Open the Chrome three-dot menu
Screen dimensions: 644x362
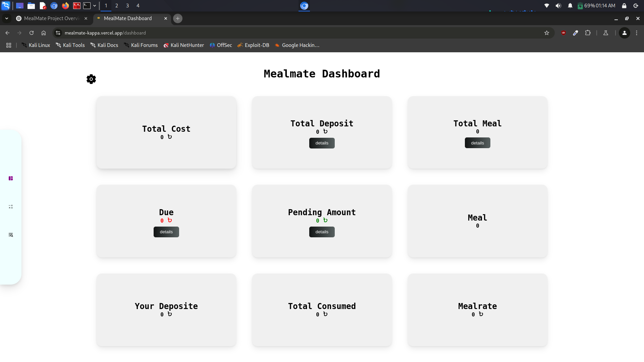click(637, 33)
